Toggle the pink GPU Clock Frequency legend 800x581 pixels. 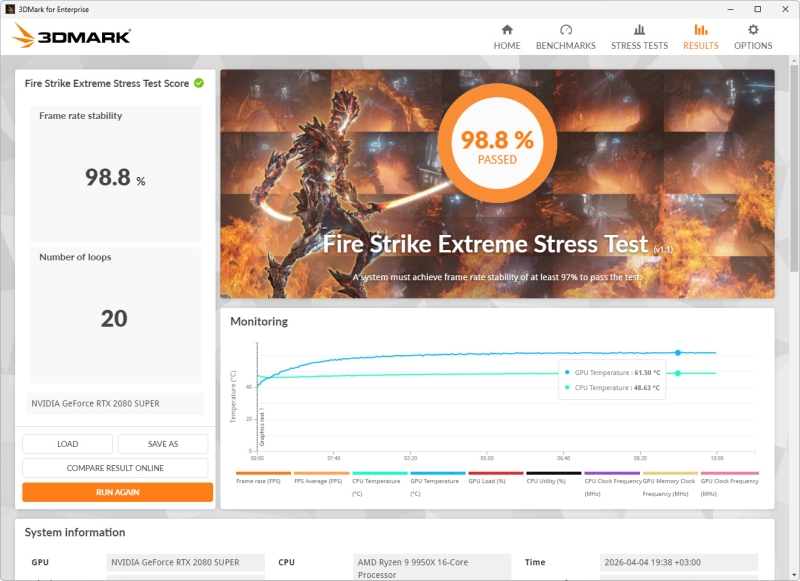point(730,484)
